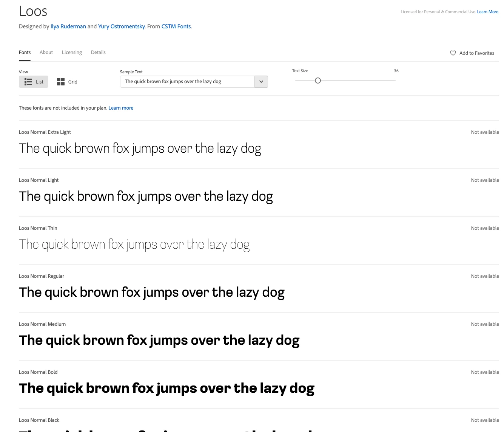This screenshot has height=432, width=504.
Task: Adjust the Text Size slider handle
Action: (x=318, y=81)
